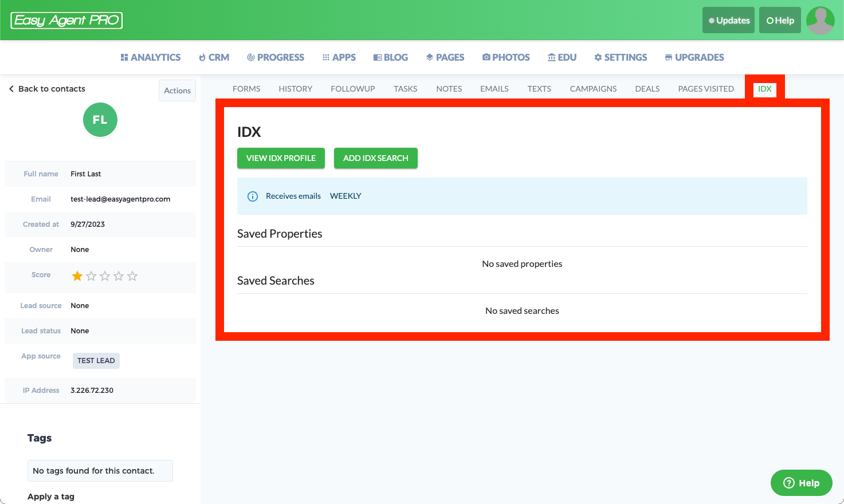Go to PHOTOS
The height and width of the screenshot is (504, 844).
coord(506,57)
